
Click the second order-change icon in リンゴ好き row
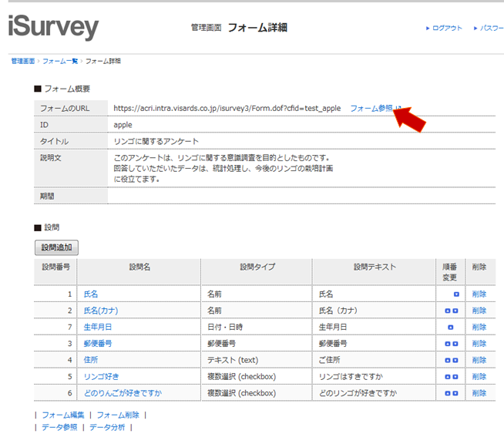click(456, 377)
